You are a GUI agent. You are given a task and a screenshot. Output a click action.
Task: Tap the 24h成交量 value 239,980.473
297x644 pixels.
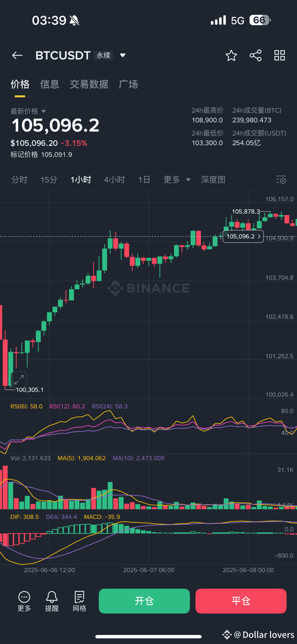[252, 120]
